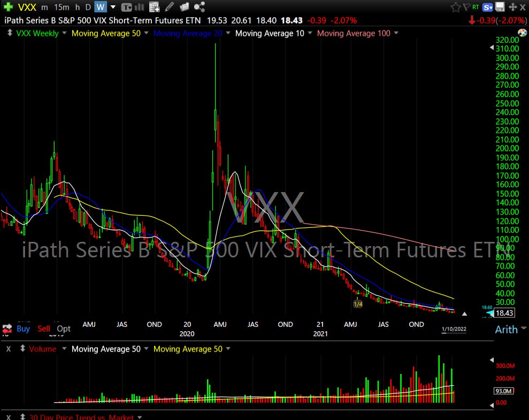Click the Opt options button
529x420 pixels.
click(64, 329)
